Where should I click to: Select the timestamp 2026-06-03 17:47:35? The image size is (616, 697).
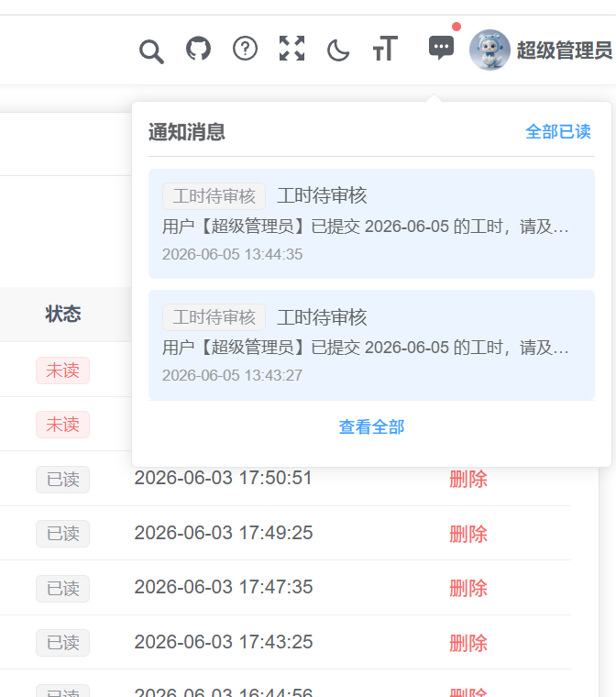click(x=224, y=587)
